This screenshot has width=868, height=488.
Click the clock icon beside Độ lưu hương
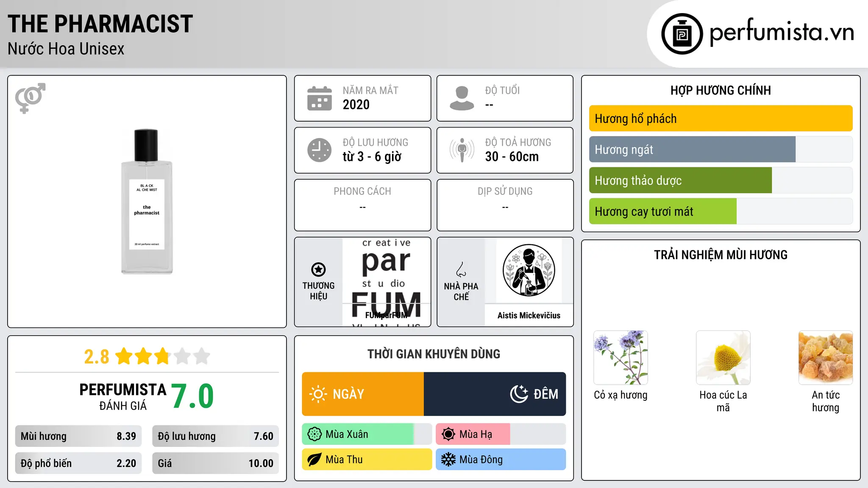click(x=320, y=150)
